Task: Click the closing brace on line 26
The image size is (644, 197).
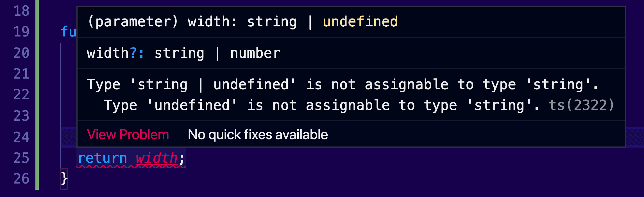Action: (x=64, y=179)
